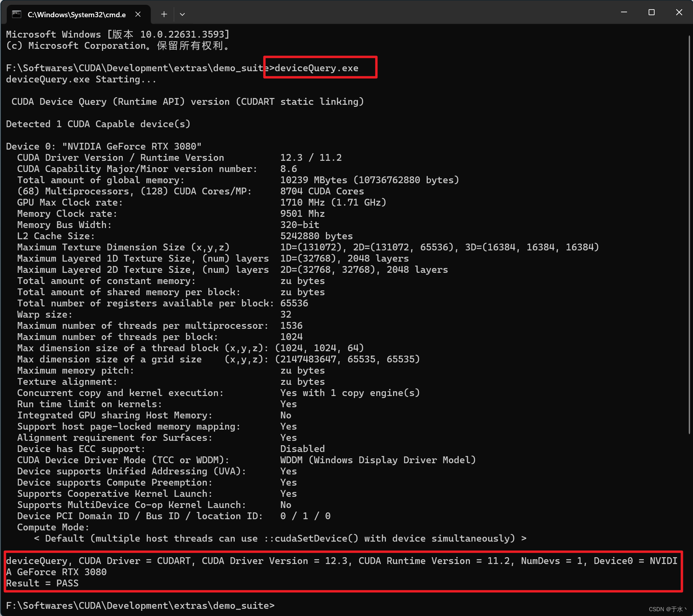Open the new tab profile dropdown
The height and width of the screenshot is (616, 693).
click(x=182, y=14)
